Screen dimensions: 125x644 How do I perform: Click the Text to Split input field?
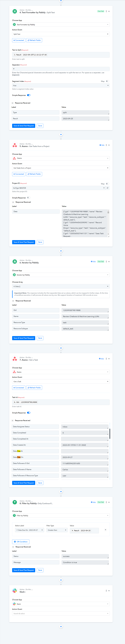[61, 55]
